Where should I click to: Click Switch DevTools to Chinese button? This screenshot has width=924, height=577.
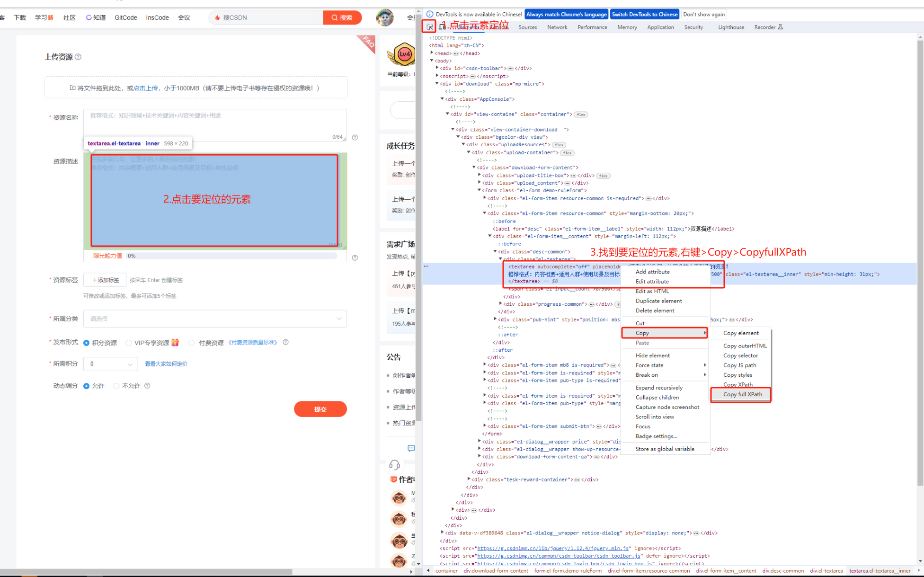pyautogui.click(x=643, y=14)
